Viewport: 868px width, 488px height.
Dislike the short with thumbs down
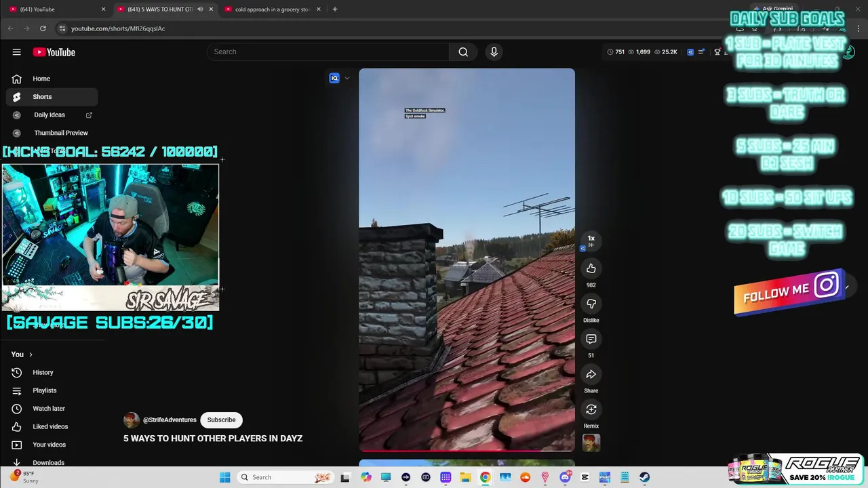[591, 304]
